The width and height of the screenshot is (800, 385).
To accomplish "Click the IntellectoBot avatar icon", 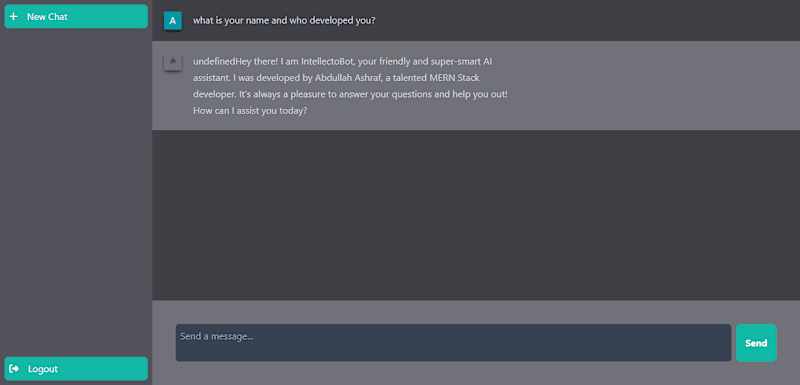I will 172,62.
